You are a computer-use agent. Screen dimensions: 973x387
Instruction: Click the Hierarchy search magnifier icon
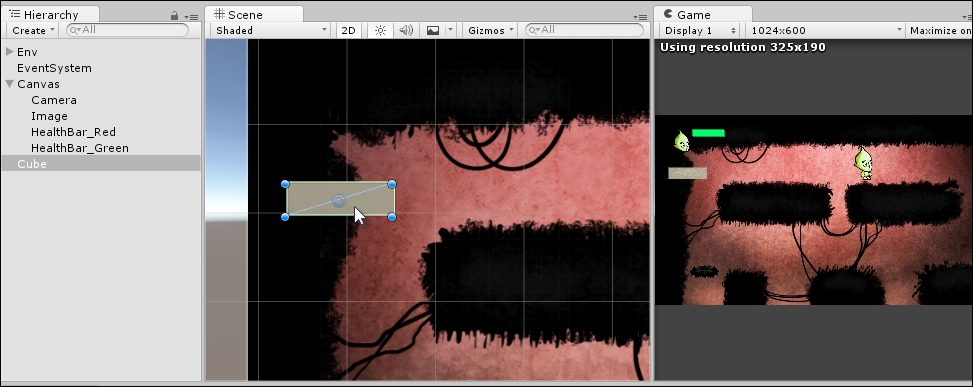click(74, 30)
